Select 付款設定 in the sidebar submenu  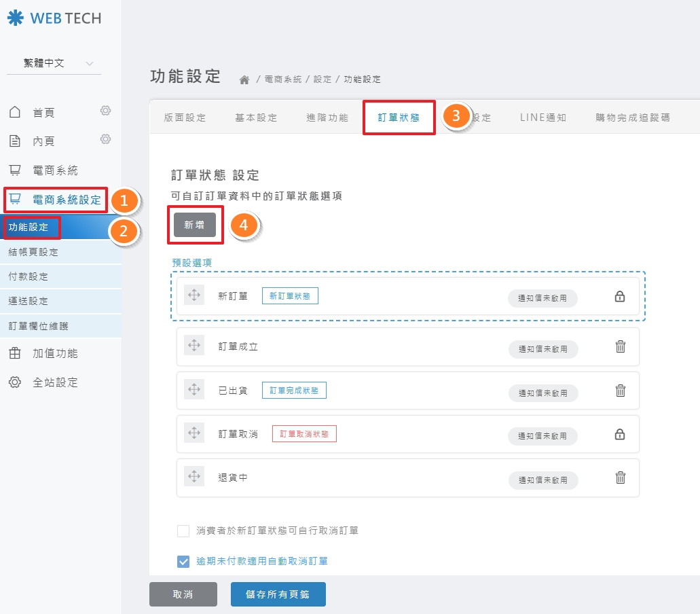point(29,277)
